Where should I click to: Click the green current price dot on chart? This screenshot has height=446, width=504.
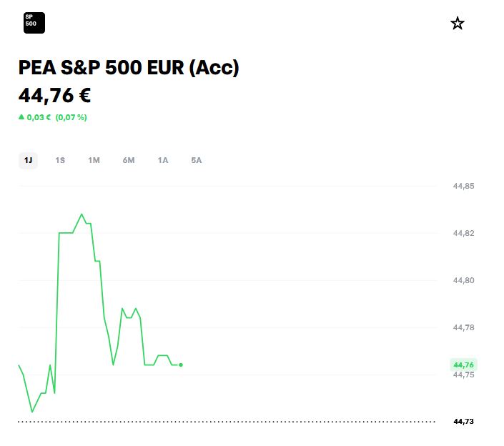tap(181, 365)
